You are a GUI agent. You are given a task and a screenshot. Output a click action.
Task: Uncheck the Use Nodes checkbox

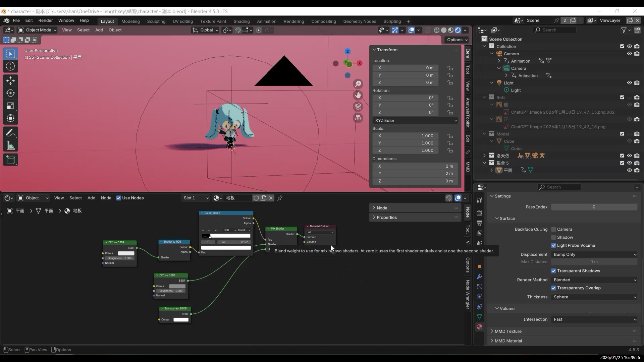(x=118, y=198)
